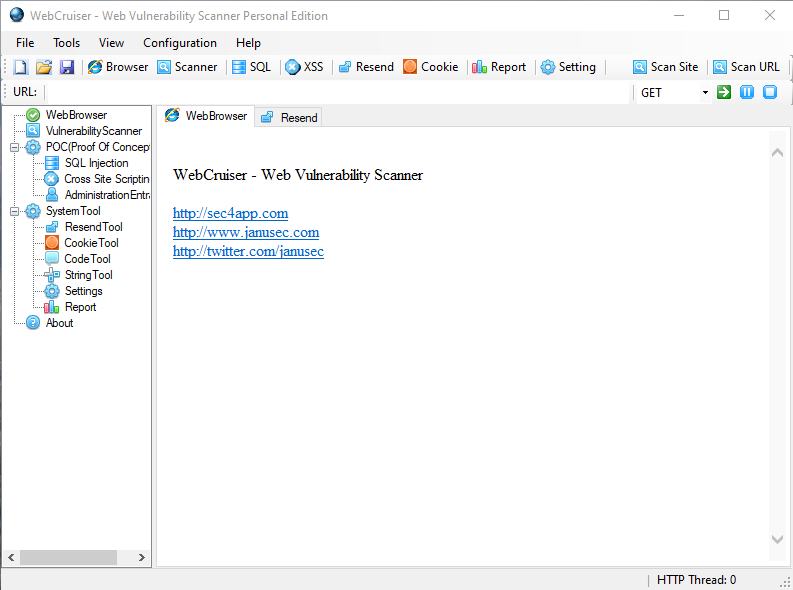
Task: Select WebBrowser in the tree
Action: point(76,115)
